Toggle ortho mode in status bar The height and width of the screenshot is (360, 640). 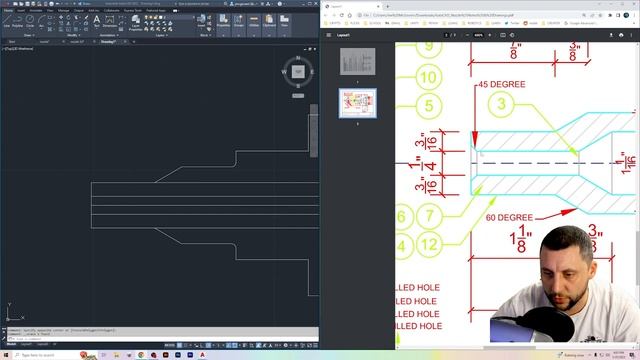click(x=202, y=345)
